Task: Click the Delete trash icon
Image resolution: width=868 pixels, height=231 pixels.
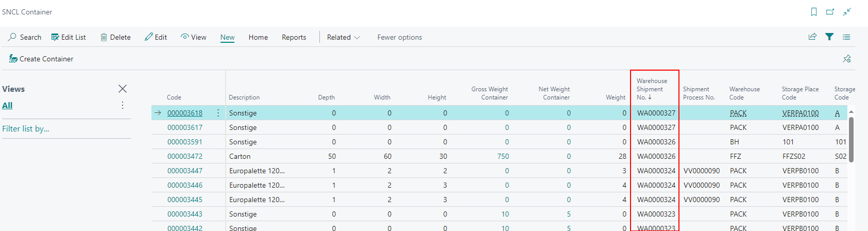Action: [x=104, y=37]
